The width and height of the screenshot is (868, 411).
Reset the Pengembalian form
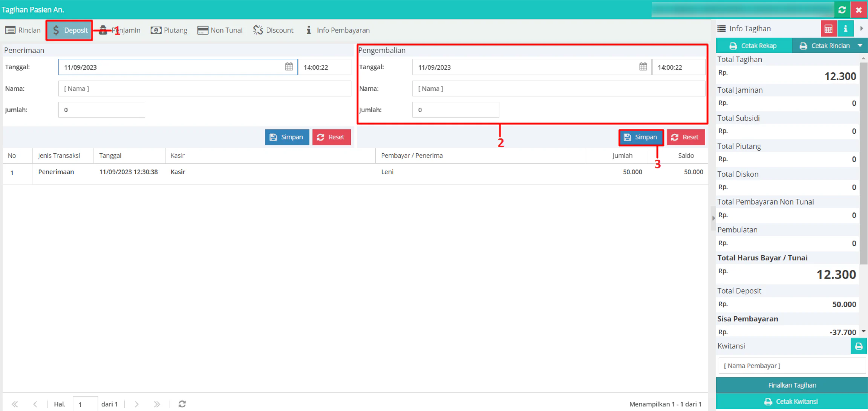point(686,137)
